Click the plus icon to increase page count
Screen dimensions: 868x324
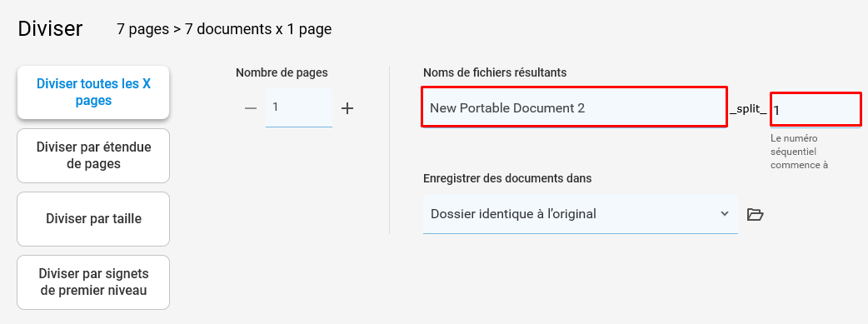pyautogui.click(x=347, y=108)
